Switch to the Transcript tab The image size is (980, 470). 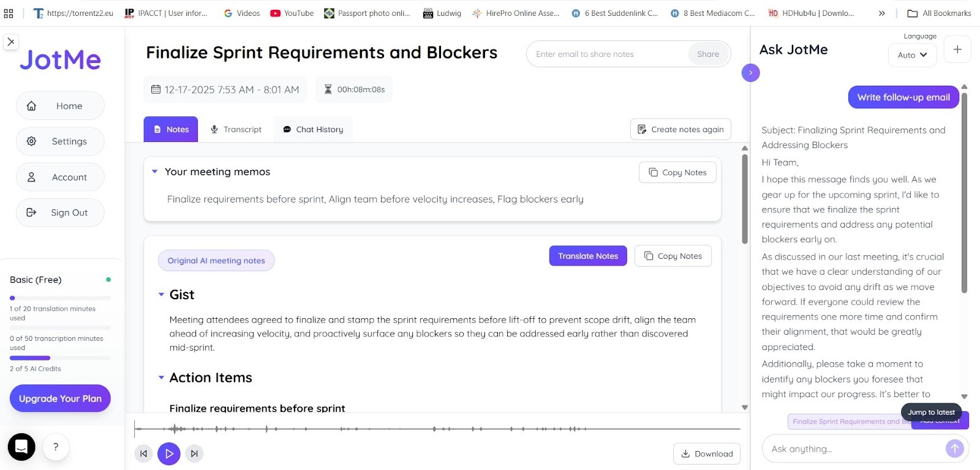tap(236, 129)
